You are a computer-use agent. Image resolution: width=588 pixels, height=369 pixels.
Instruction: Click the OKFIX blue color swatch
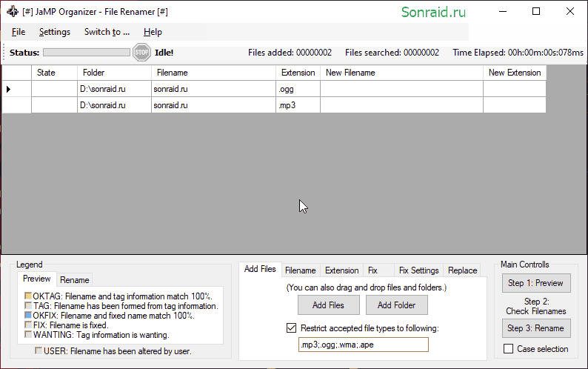pos(28,315)
